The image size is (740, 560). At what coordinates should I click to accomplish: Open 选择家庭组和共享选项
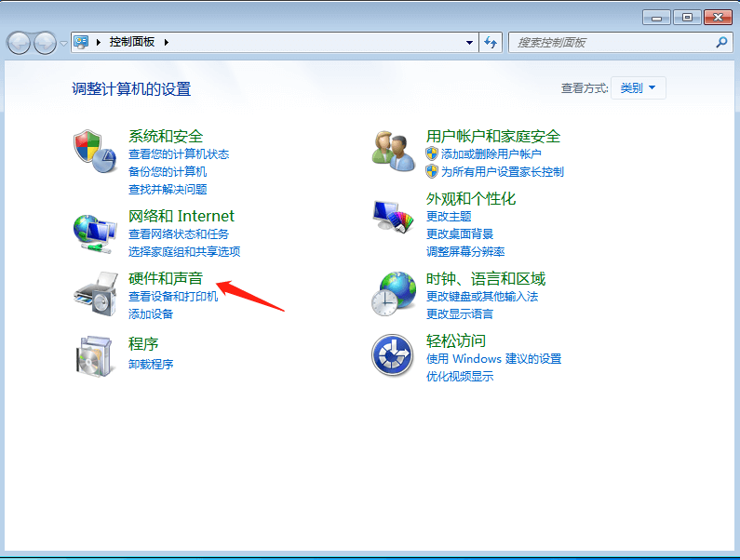184,251
